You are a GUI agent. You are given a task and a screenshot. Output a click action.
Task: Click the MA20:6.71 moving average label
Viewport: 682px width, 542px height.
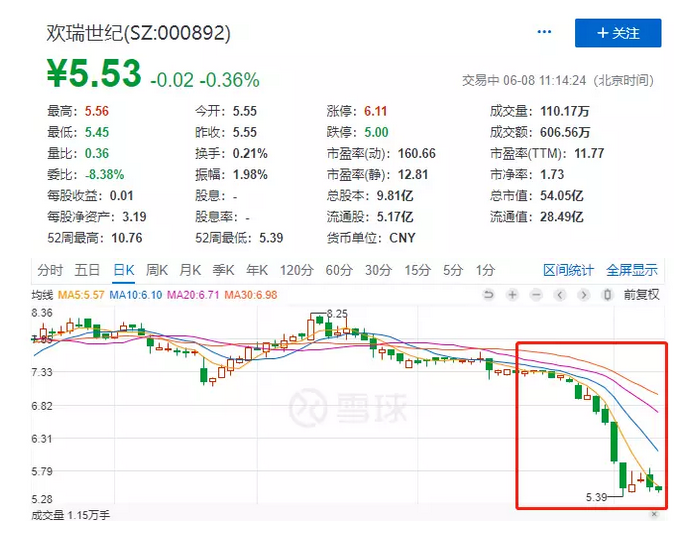(193, 295)
